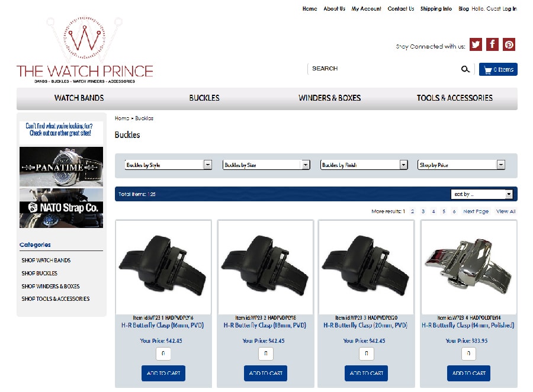Go to results page 5

pyautogui.click(x=444, y=211)
